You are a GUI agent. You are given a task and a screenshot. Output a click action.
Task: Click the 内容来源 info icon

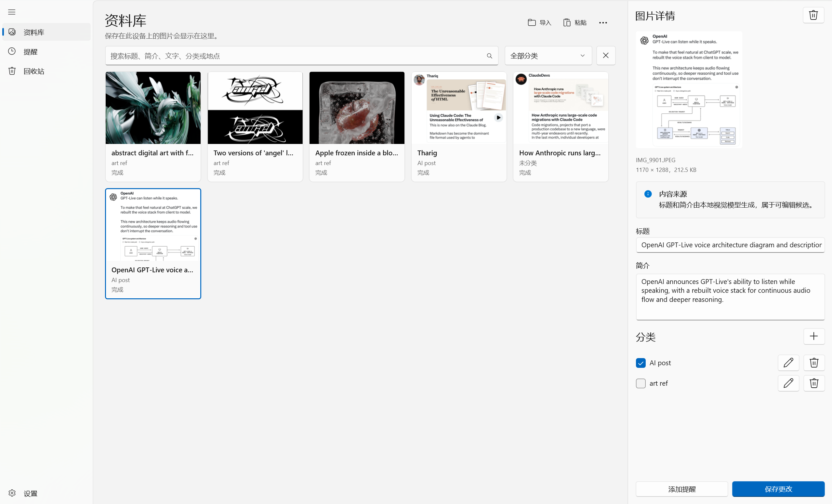coord(648,194)
